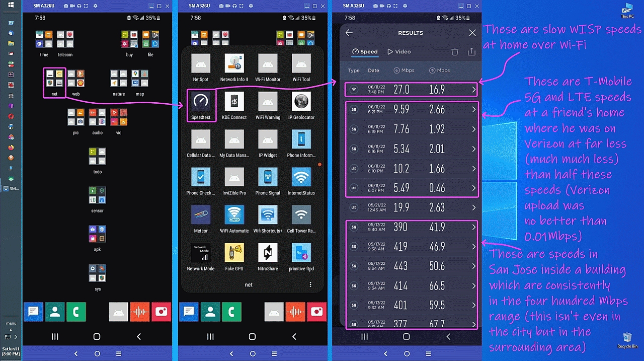This screenshot has width=644, height=361.
Task: Sort results by Type column
Action: pos(354,70)
